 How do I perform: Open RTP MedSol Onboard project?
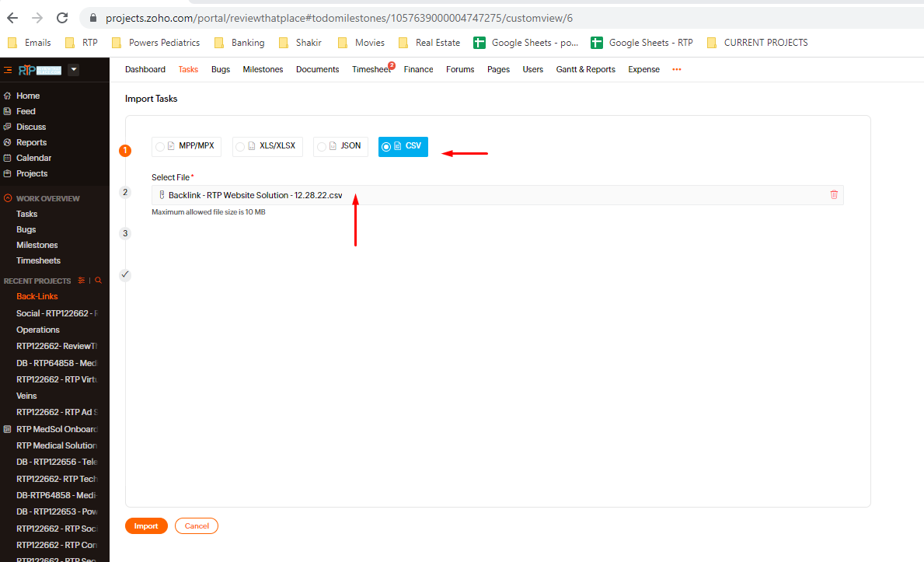[57, 429]
